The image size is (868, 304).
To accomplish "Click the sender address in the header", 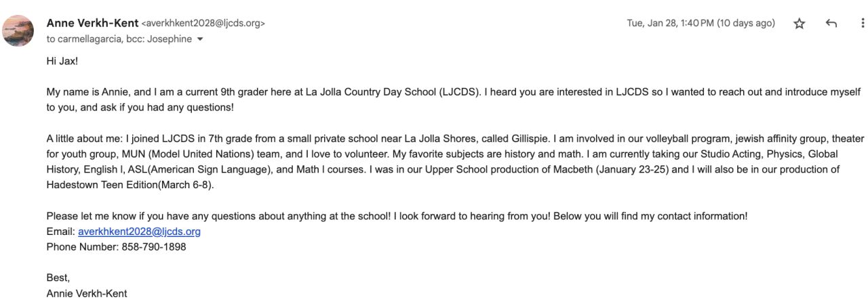I will pos(203,24).
